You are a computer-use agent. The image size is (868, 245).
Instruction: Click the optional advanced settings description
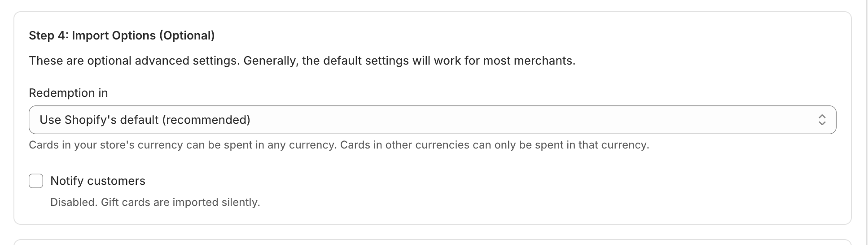click(302, 61)
